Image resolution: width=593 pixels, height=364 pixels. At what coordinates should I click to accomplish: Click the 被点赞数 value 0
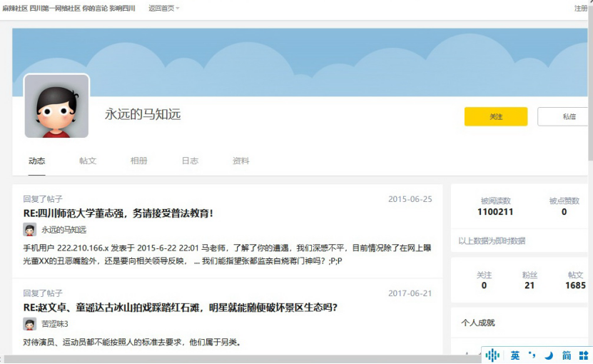coord(564,212)
